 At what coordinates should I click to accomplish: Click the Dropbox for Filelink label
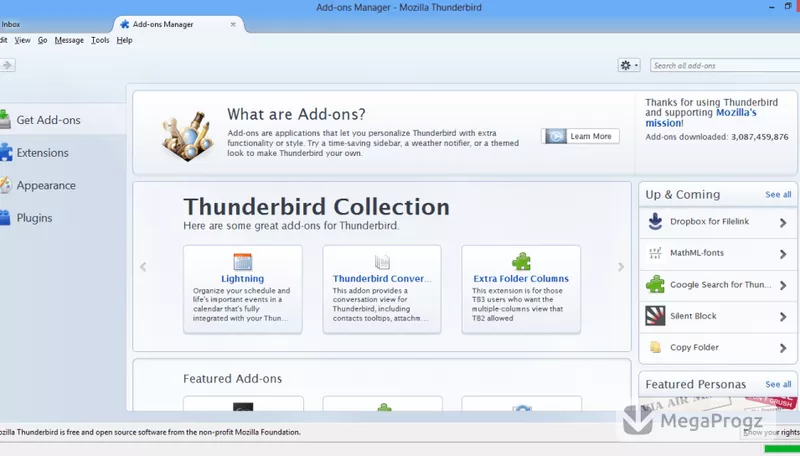click(709, 221)
